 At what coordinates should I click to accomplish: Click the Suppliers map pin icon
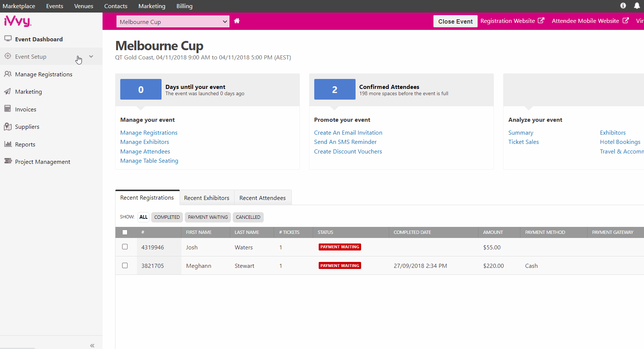click(8, 127)
